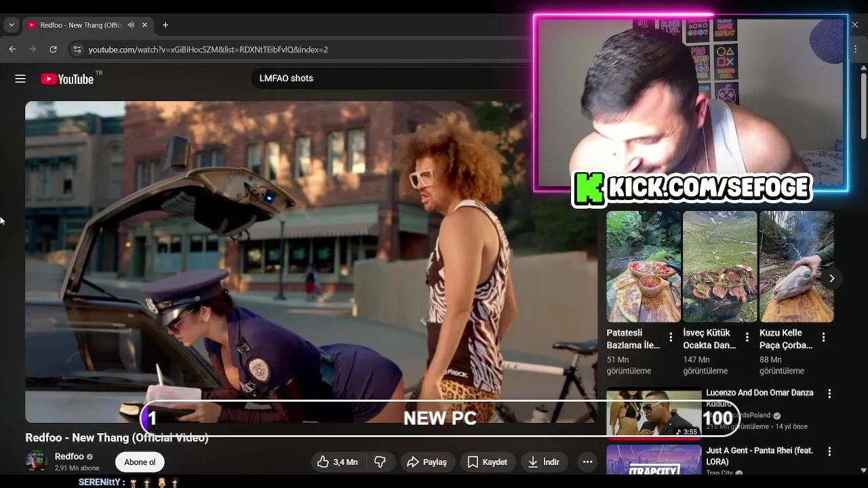Image resolution: width=868 pixels, height=488 pixels.
Task: Click the Paylaş share button
Action: tap(427, 462)
